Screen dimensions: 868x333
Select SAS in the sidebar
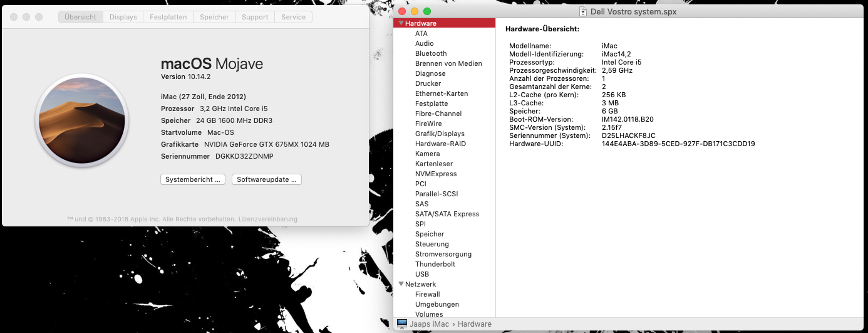coord(445,204)
